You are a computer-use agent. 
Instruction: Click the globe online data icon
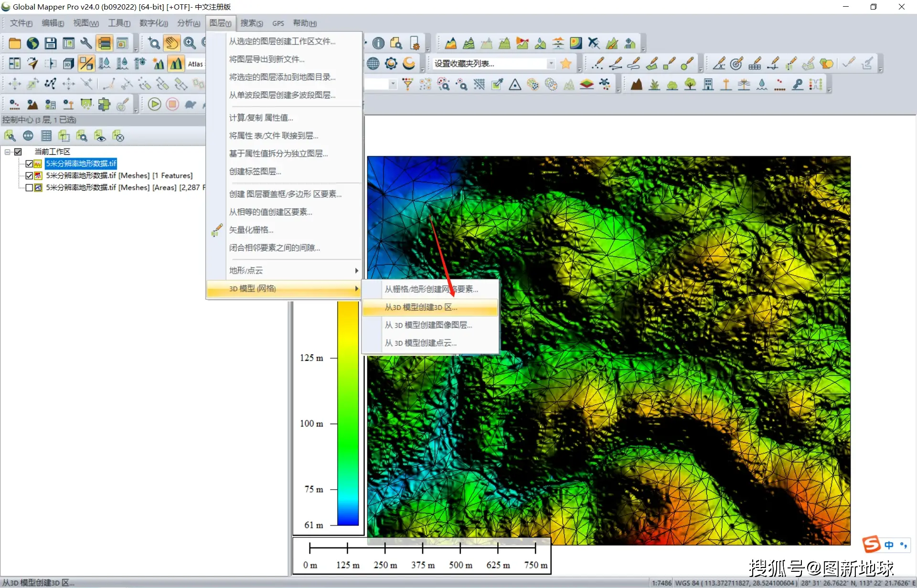[32, 43]
